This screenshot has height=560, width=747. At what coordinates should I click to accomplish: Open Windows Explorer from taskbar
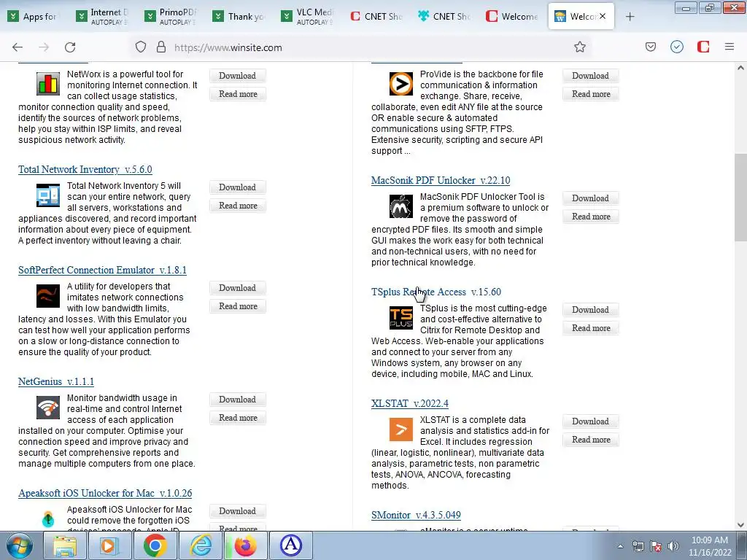coord(65,545)
